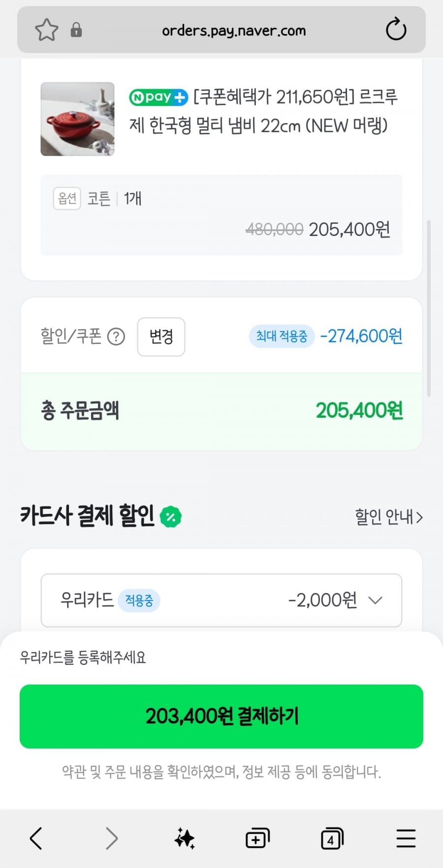Tap the orders.pay.naver.com address bar
Screen dimensions: 443x868
[x=234, y=31]
